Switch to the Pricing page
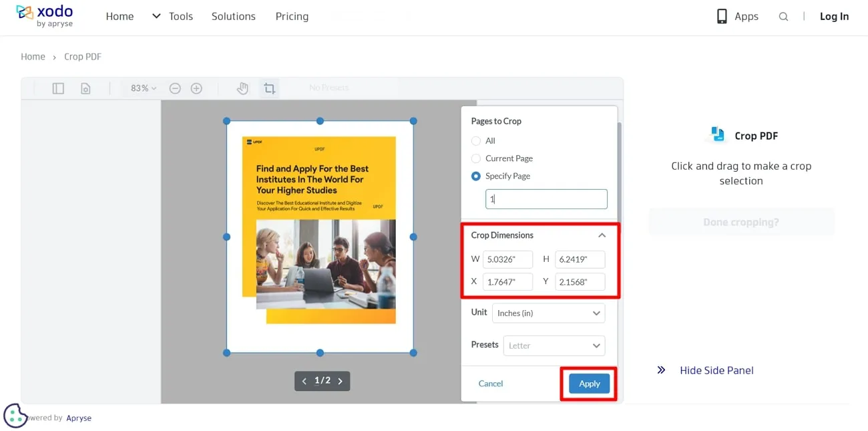Screen dimensions: 868x431 (292, 16)
